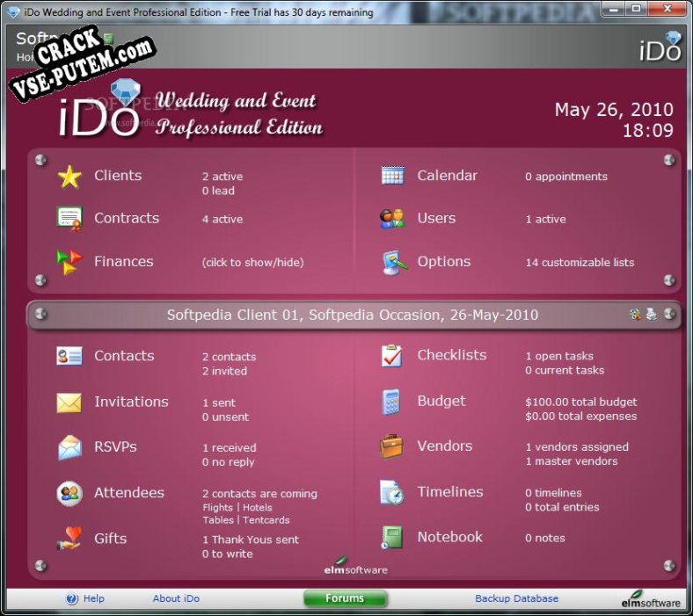Click the Users people icon

click(392, 219)
